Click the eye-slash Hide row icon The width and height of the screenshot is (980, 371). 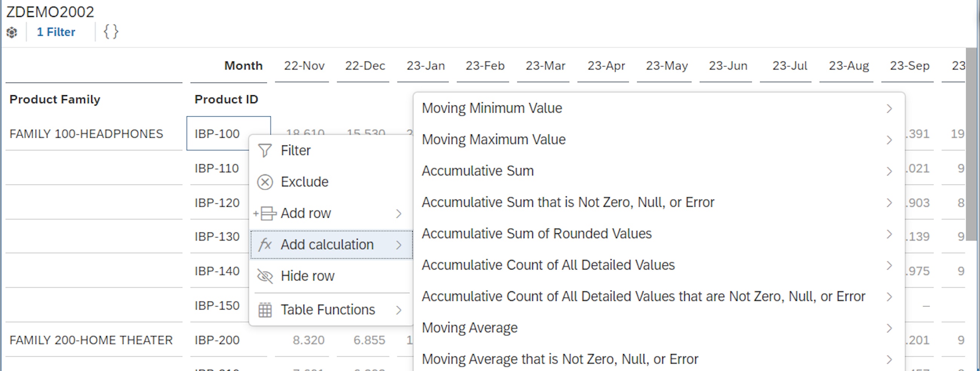click(x=265, y=276)
